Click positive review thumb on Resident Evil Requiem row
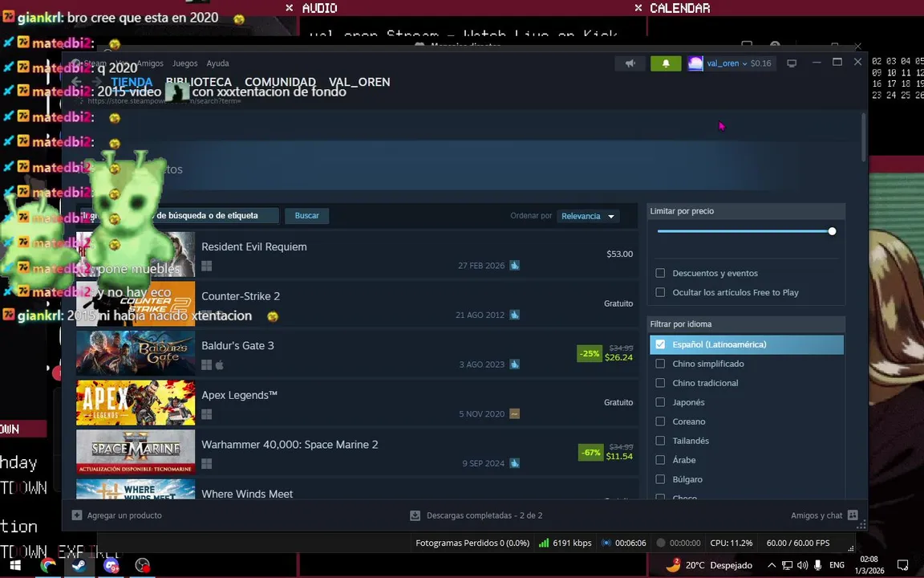Viewport: 924px width, 578px height. 514,266
